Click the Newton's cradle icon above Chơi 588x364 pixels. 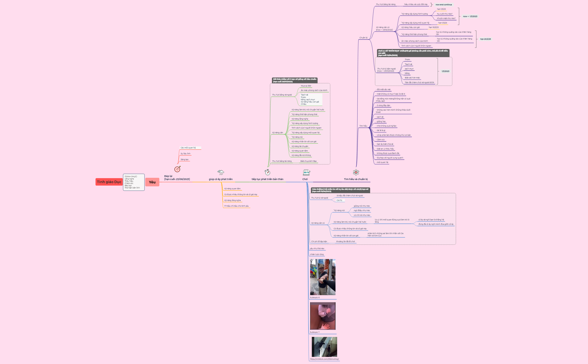(x=306, y=172)
